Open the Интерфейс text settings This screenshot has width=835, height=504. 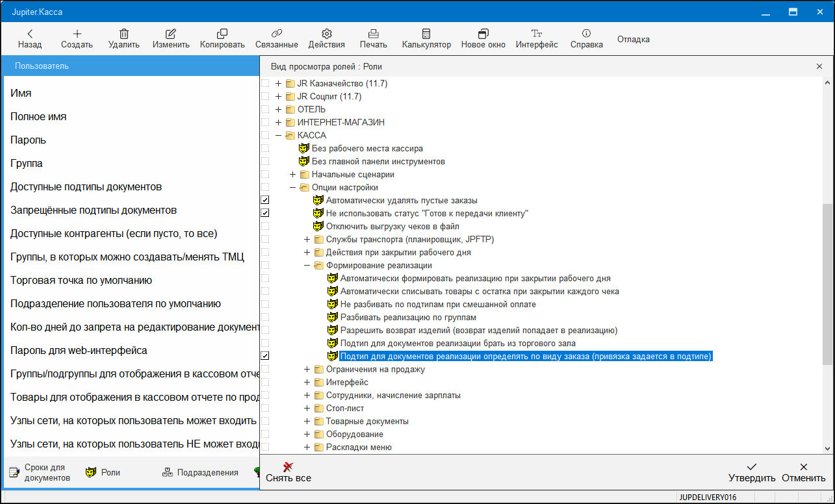pyautogui.click(x=537, y=39)
